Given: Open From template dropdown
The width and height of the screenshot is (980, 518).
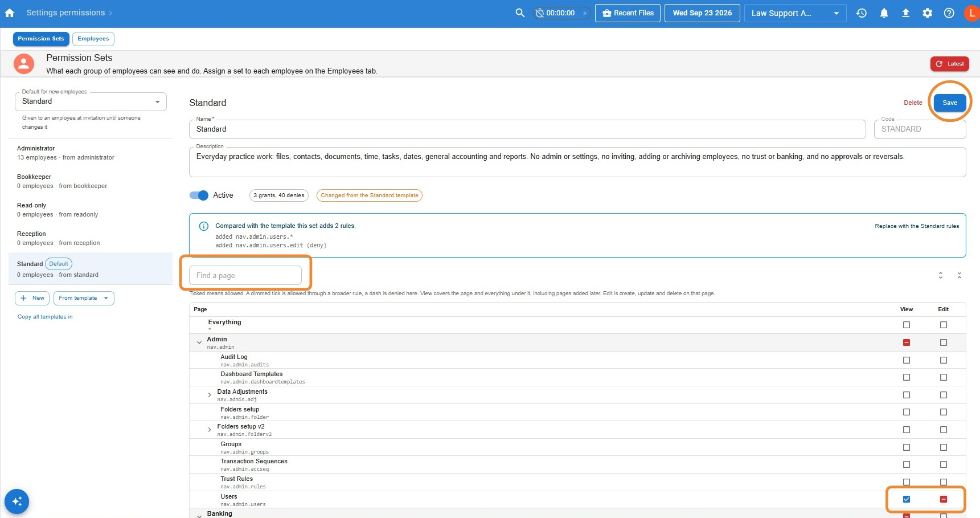Looking at the screenshot, I should [84, 298].
